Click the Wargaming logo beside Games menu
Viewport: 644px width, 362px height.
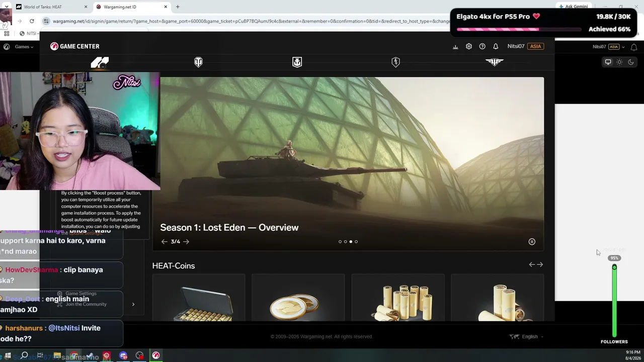click(7, 47)
